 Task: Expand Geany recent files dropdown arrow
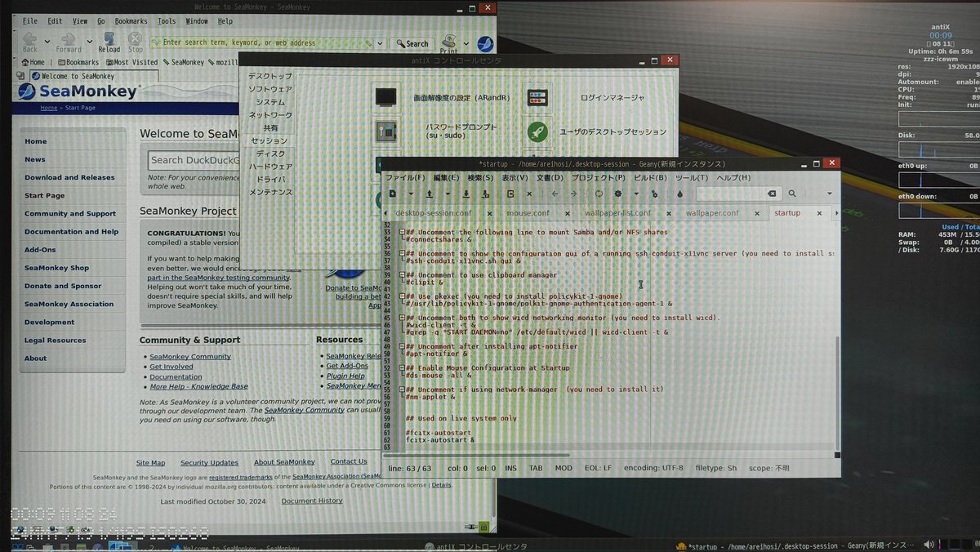[x=448, y=194]
